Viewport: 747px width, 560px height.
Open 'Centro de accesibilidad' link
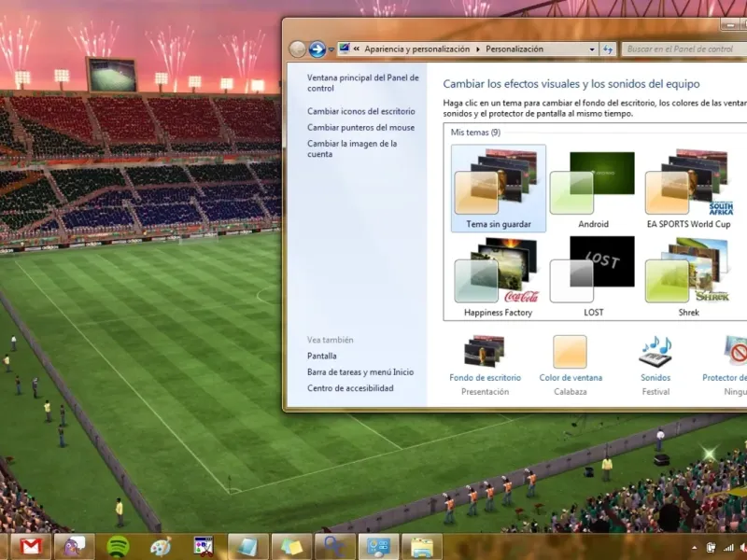coord(350,388)
